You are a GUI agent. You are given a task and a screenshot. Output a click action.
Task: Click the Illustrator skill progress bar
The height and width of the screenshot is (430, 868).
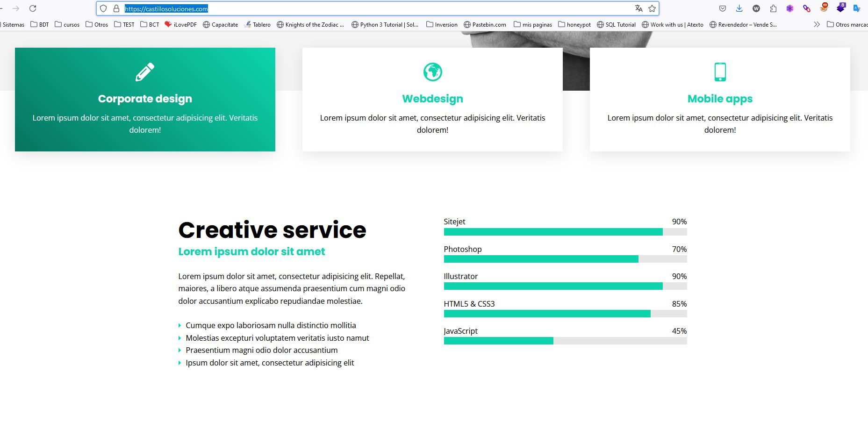pyautogui.click(x=565, y=286)
